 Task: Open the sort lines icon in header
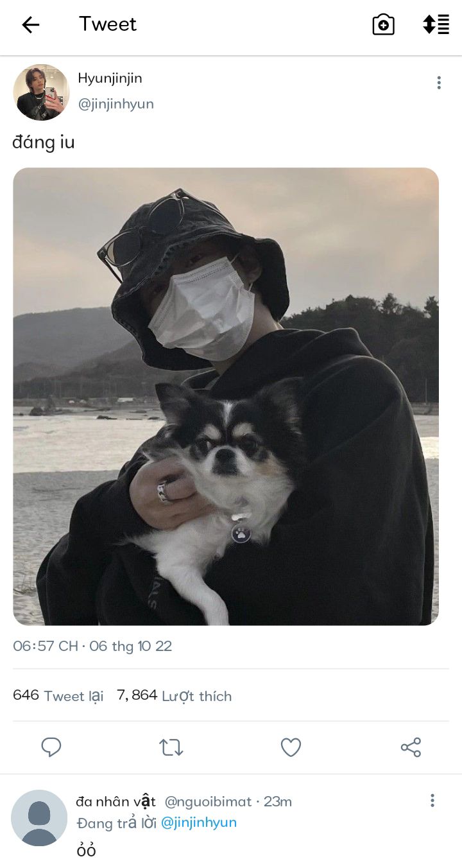436,24
